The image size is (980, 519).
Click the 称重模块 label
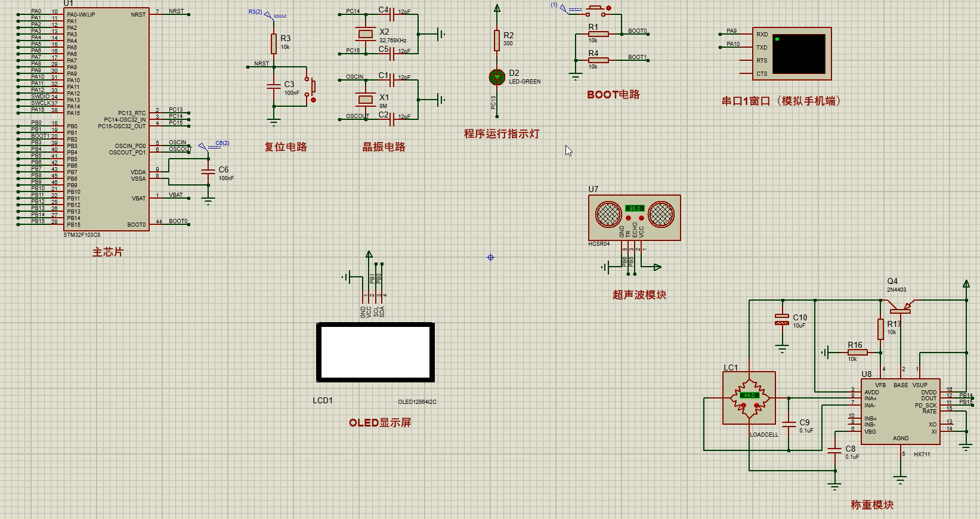[x=872, y=505]
